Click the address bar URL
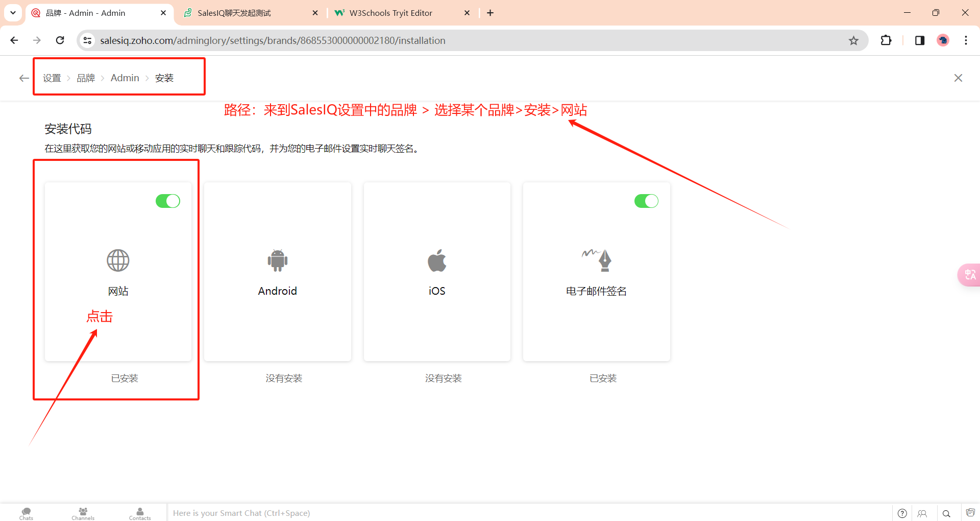Viewport: 980px width, 521px height. coord(273,40)
